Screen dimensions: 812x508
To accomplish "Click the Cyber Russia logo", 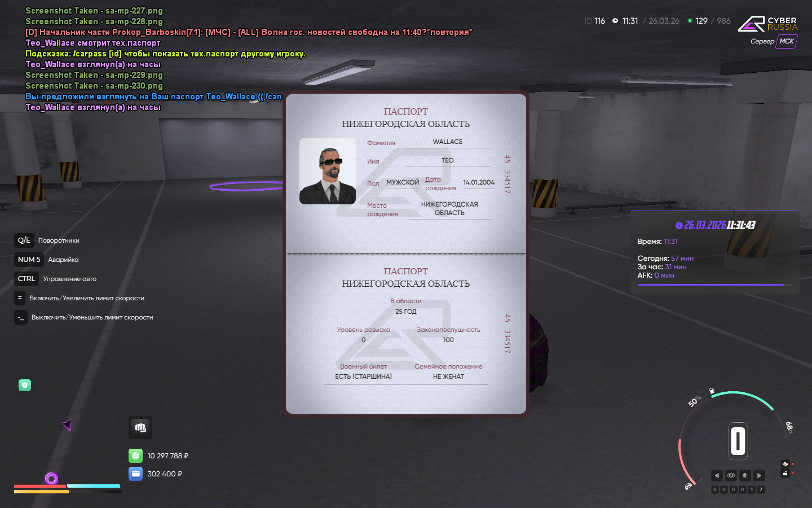I will tap(767, 24).
